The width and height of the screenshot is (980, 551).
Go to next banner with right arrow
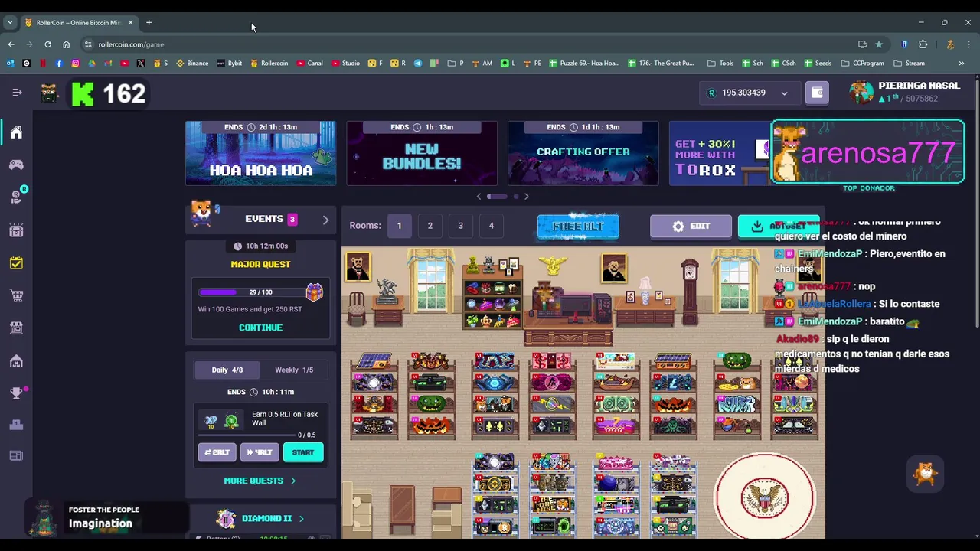point(526,197)
